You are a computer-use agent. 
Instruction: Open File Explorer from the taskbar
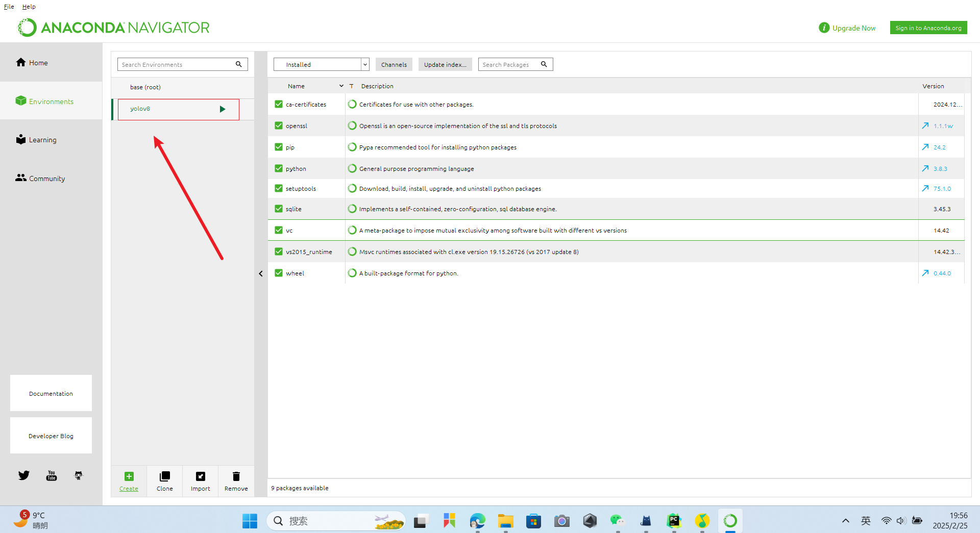click(x=505, y=521)
